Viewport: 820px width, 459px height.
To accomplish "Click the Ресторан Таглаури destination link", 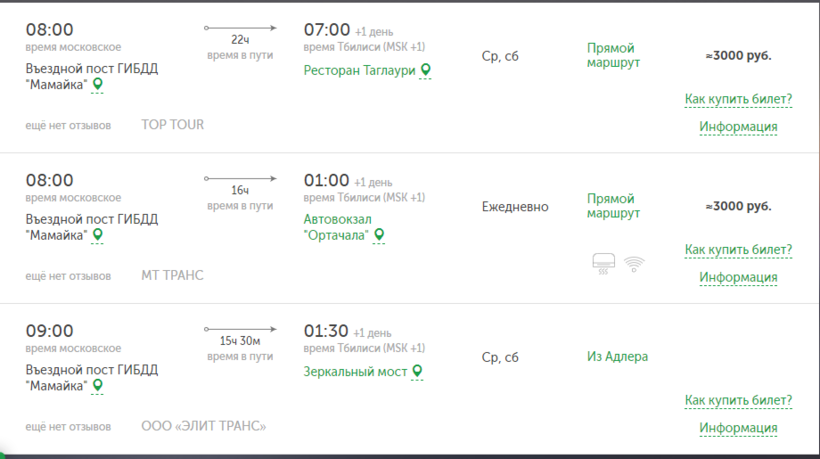I will pos(361,70).
